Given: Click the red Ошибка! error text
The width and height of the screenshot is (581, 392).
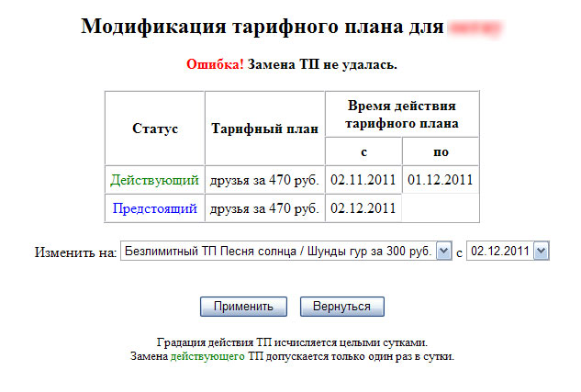Looking at the screenshot, I should 215,65.
